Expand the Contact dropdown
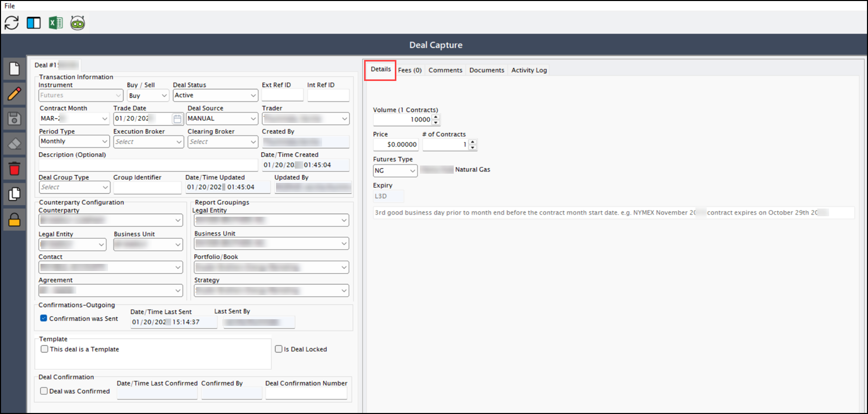Image resolution: width=868 pixels, height=414 pixels. 111,267
